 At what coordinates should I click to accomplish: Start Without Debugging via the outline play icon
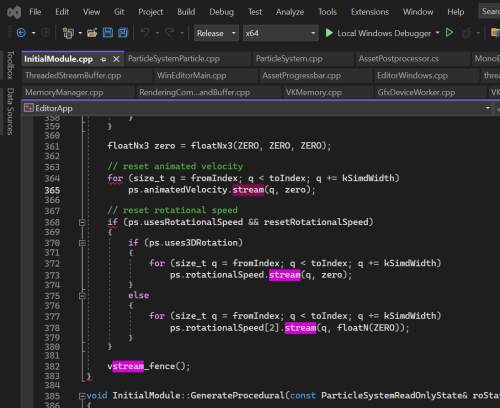coord(449,33)
